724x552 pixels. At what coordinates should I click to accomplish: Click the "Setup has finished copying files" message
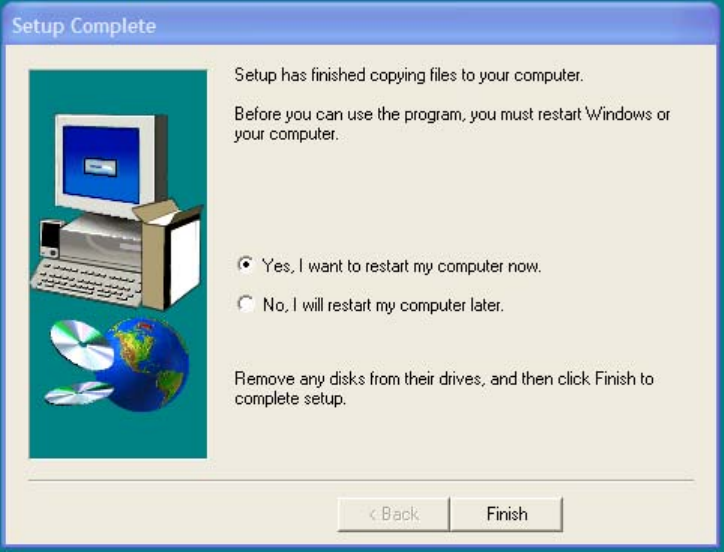(x=409, y=75)
